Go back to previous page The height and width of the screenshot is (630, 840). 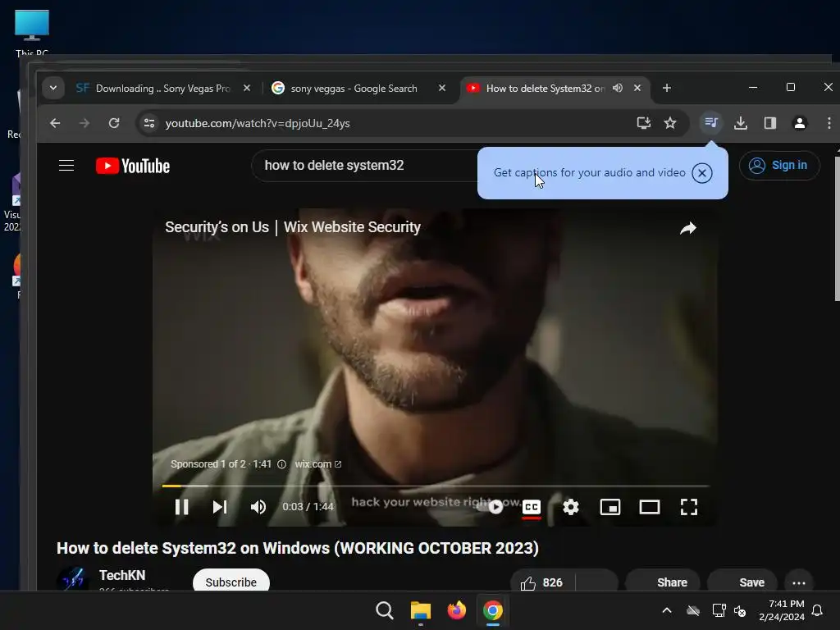[55, 123]
